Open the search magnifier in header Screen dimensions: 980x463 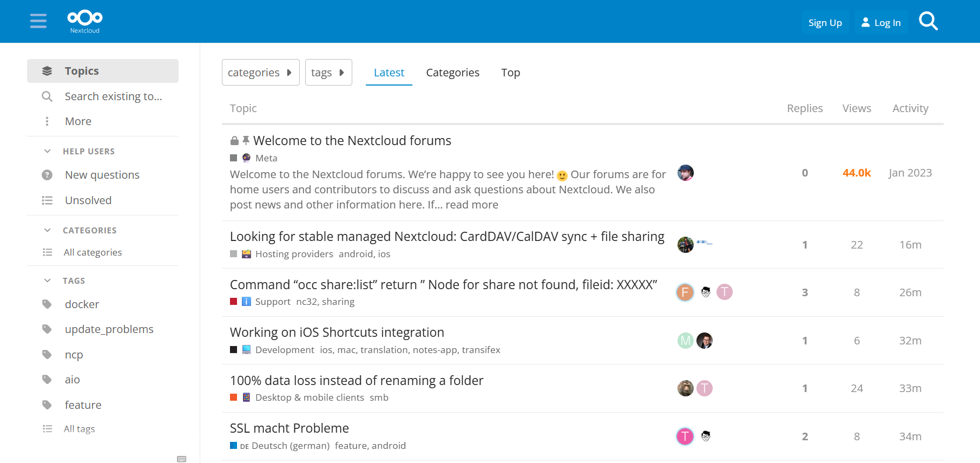pyautogui.click(x=928, y=22)
